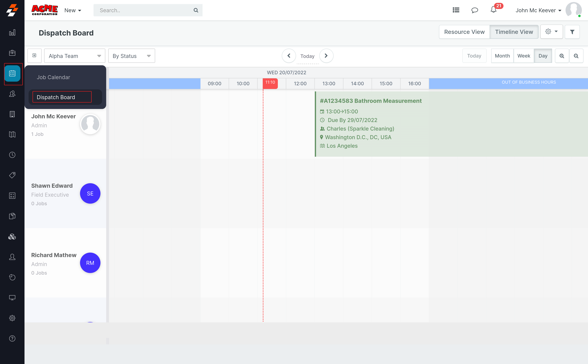Click the grayed Today button
The image size is (588, 364).
tap(474, 56)
